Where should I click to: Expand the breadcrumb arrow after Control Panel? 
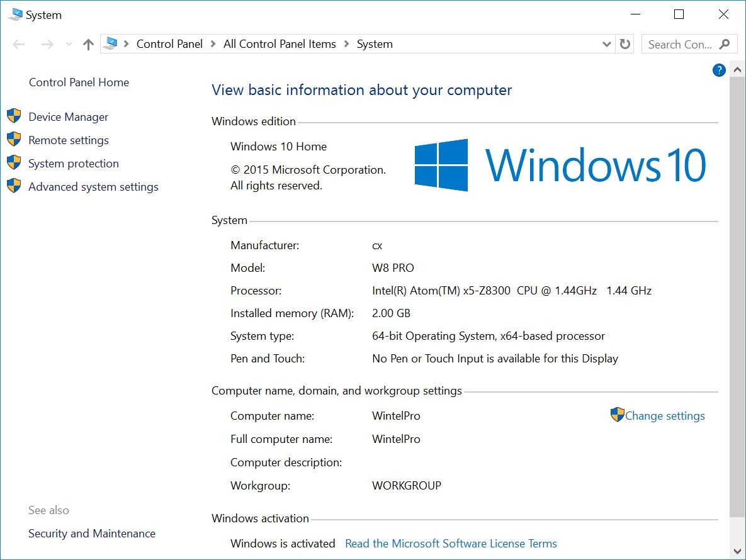point(213,44)
